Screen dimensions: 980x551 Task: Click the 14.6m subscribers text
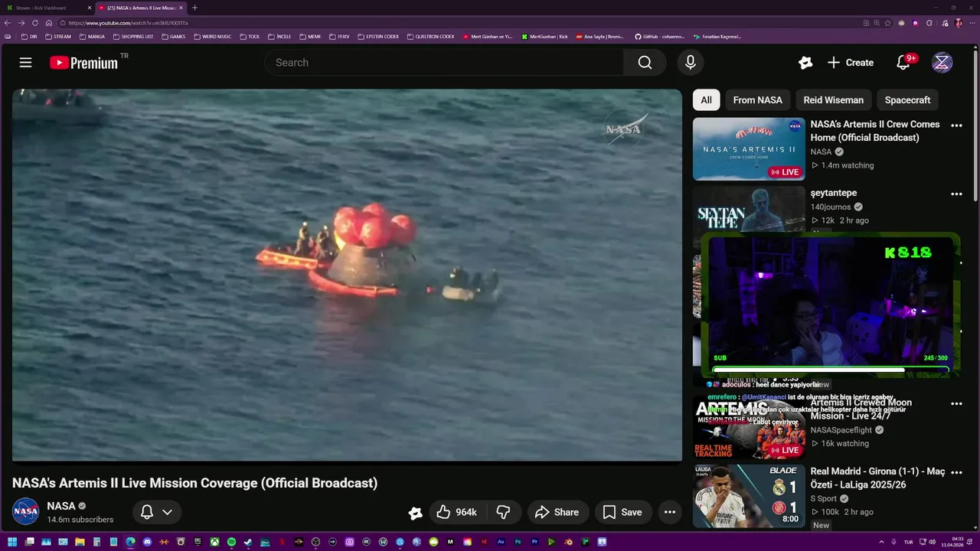80,520
